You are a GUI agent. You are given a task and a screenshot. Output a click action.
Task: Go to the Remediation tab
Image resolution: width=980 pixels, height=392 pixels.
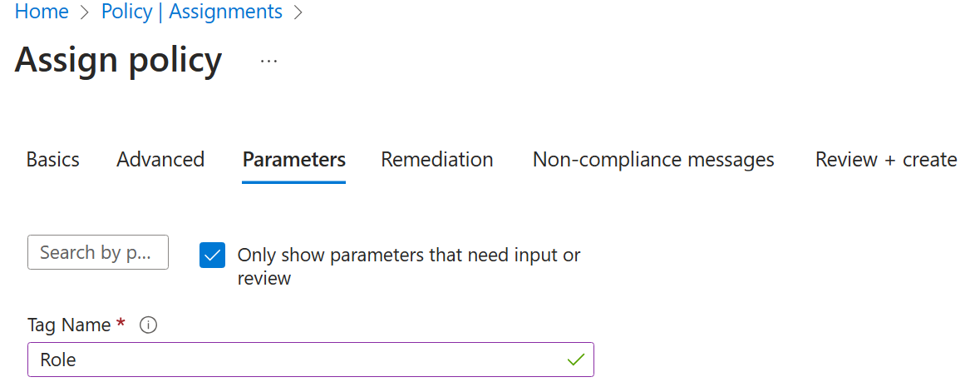(x=437, y=159)
